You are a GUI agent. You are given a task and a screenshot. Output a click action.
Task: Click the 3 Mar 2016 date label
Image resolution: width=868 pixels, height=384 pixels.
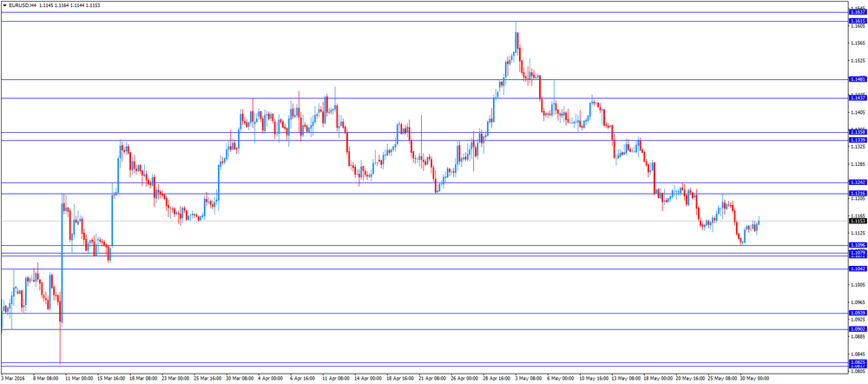[x=11, y=378]
